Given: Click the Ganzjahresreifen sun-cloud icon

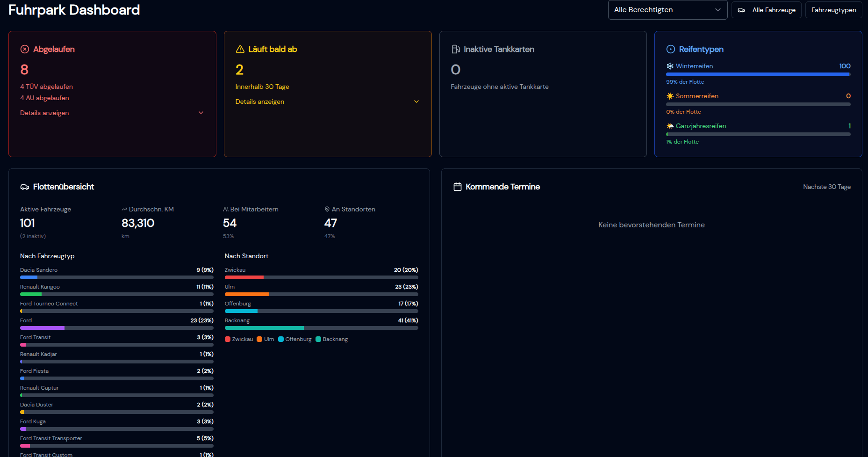Looking at the screenshot, I should tap(670, 126).
